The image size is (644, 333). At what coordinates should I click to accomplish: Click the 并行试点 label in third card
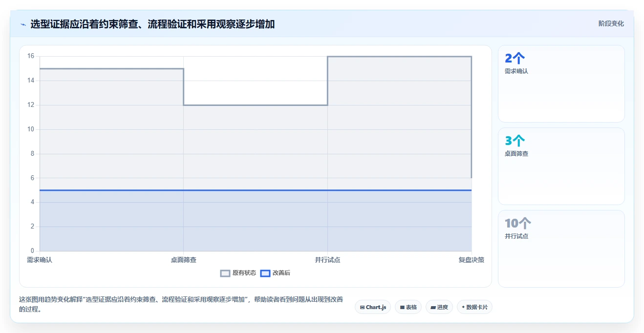[516, 236]
